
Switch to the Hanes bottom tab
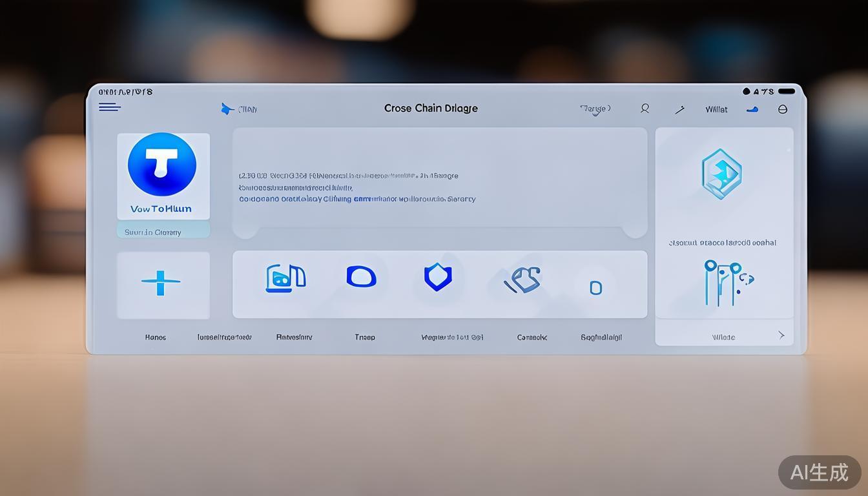click(x=156, y=337)
